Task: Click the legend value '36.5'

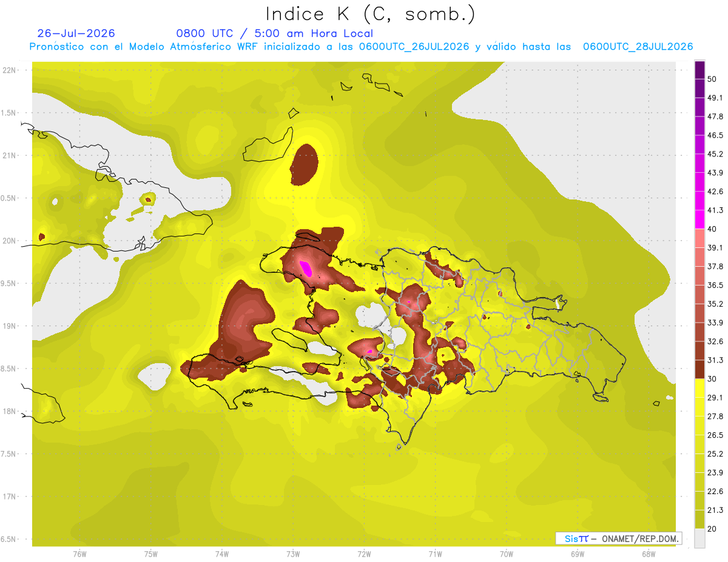Action: click(715, 285)
